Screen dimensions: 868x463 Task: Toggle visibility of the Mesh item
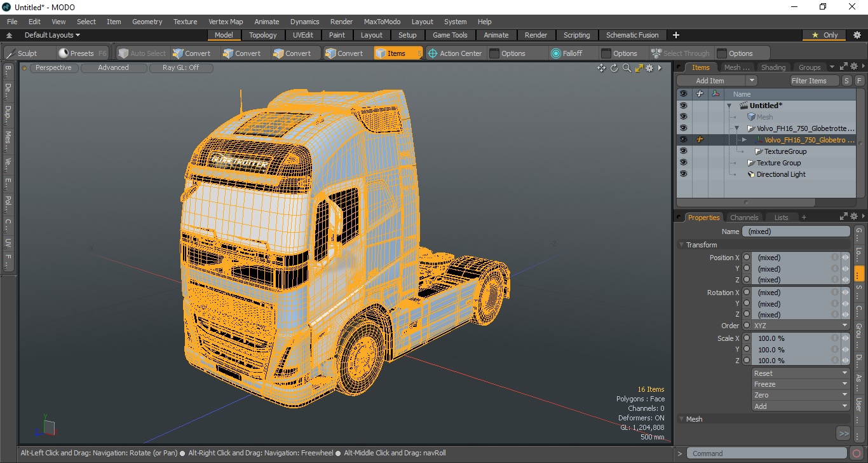[x=683, y=117]
